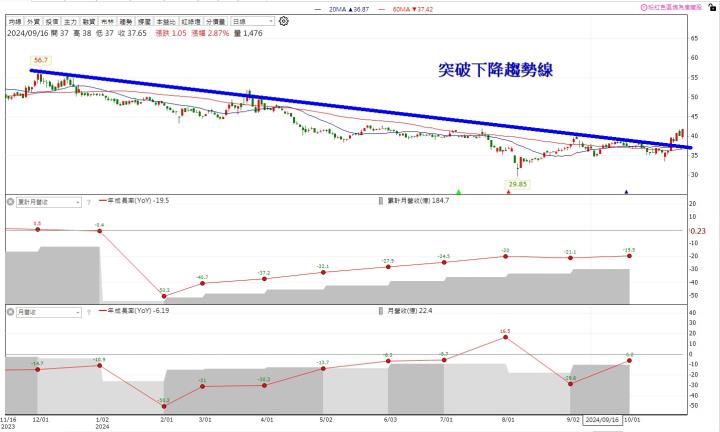Click the 16.5 peak data point in 月營收 chart

coord(505,337)
